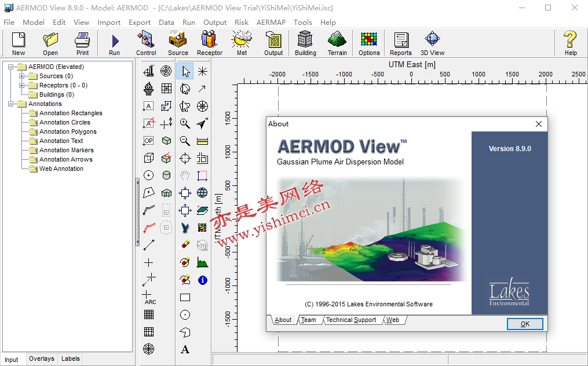The image size is (588, 366).
Task: Select Annotation Rectangles in the tree
Action: click(x=71, y=113)
